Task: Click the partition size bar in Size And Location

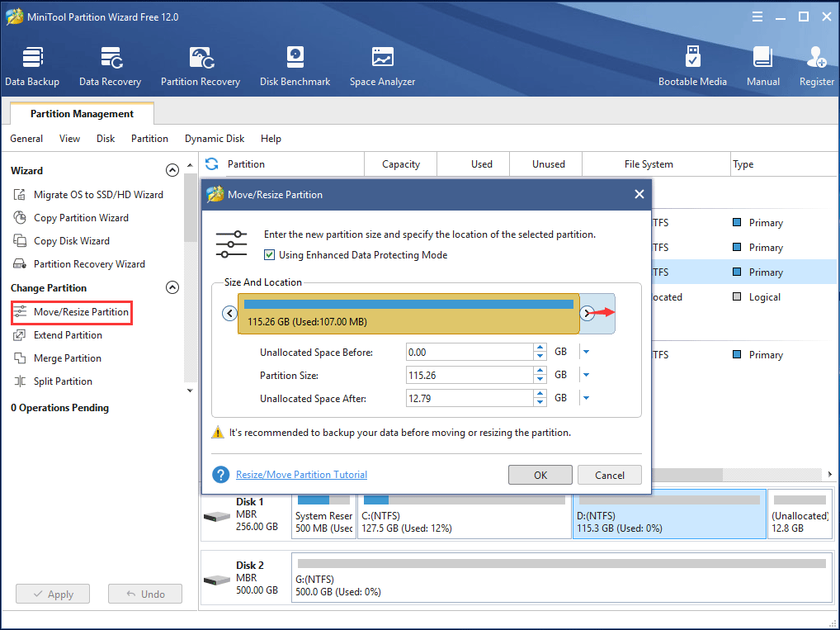Action: (408, 312)
